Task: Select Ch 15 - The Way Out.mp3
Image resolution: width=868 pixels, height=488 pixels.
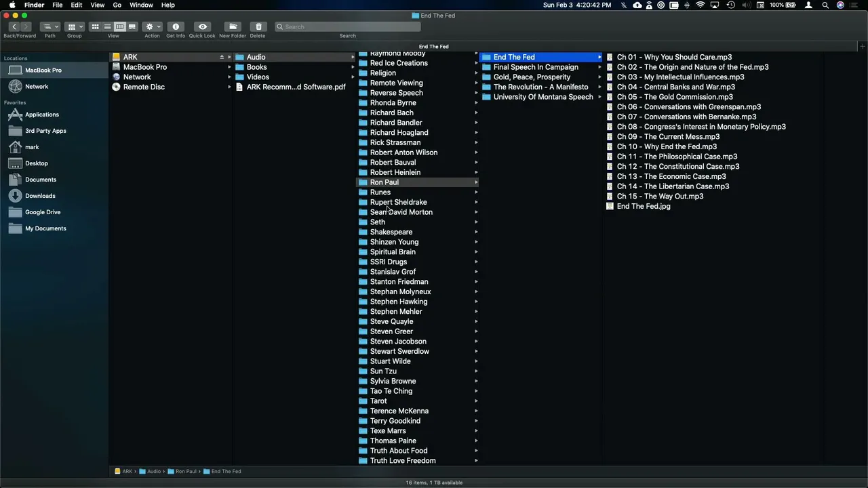Action: point(660,196)
